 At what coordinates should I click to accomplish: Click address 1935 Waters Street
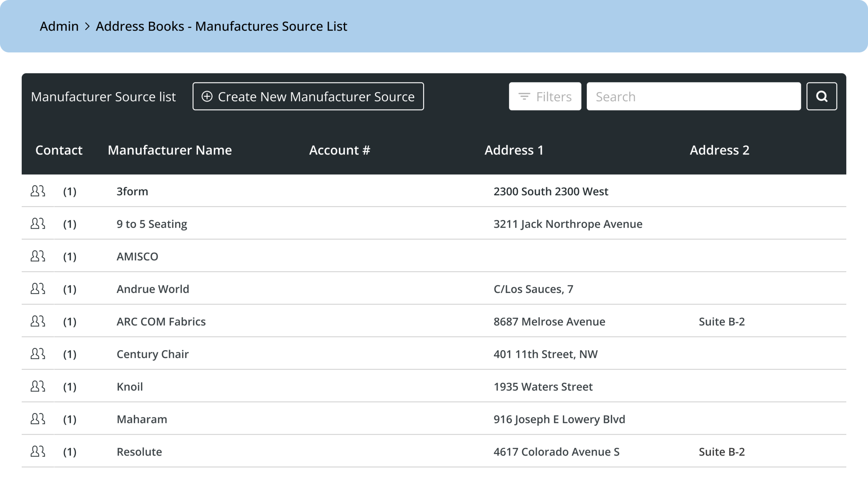[x=543, y=387]
